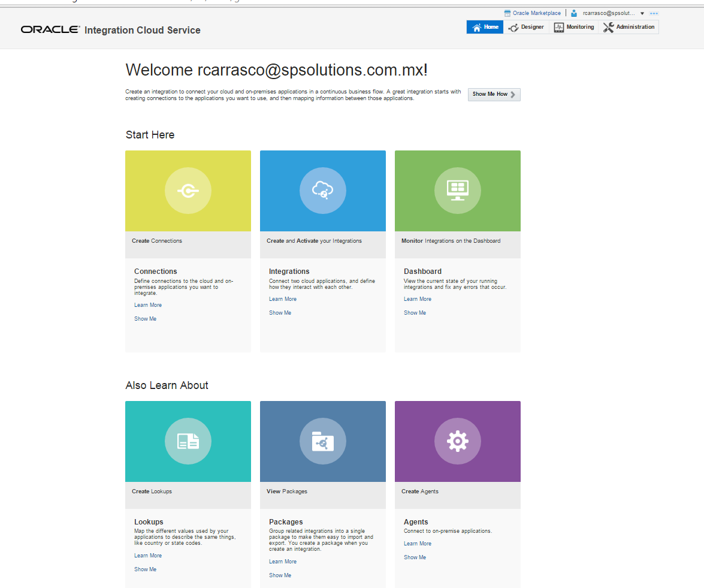Screen dimensions: 704x588
Task: Click the Dashboard monitor icon
Action: click(x=458, y=191)
